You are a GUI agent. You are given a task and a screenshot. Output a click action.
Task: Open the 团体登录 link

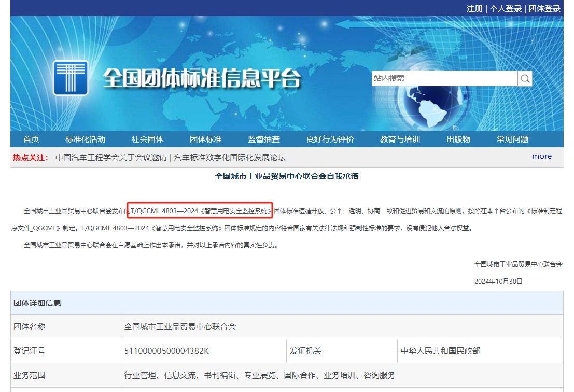click(544, 8)
